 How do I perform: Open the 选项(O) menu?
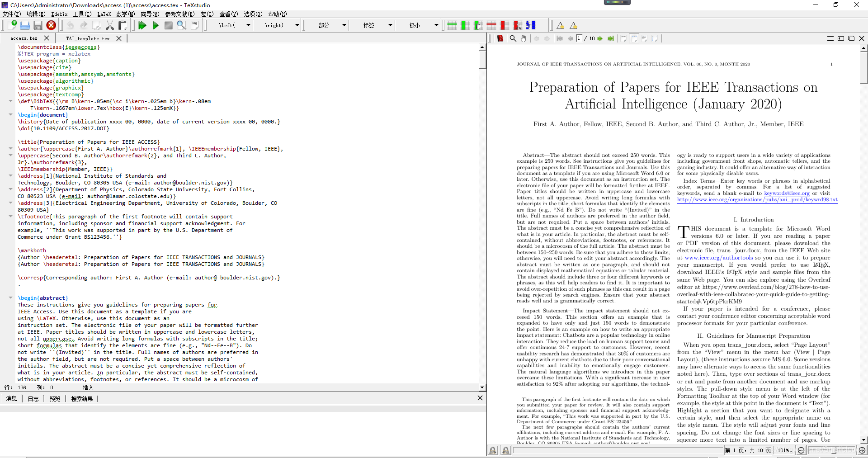(253, 14)
